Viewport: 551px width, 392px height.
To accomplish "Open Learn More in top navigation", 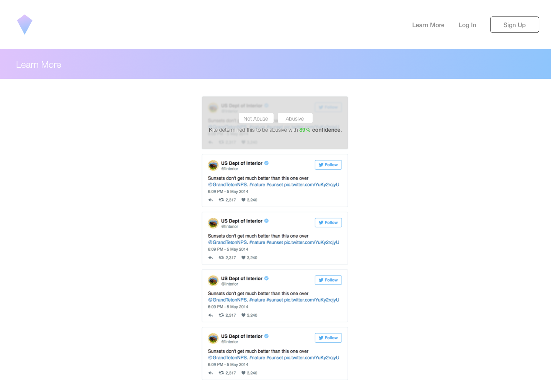I will [x=428, y=25].
